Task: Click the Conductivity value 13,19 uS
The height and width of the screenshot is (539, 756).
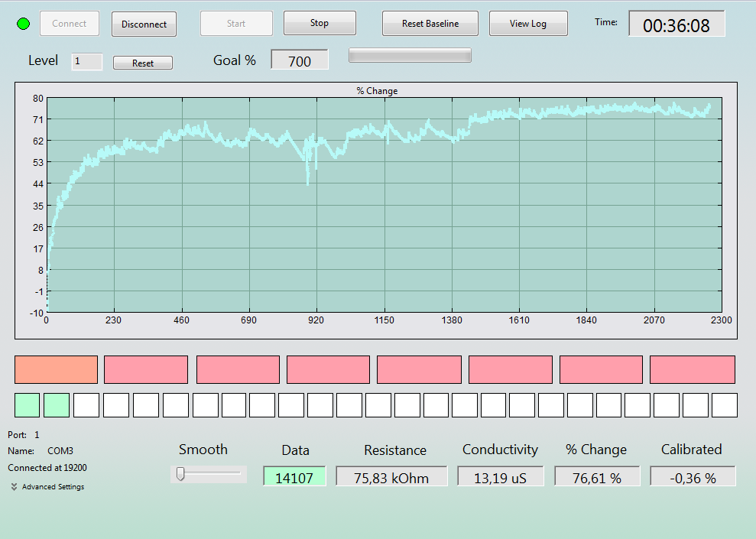Action: [x=501, y=477]
